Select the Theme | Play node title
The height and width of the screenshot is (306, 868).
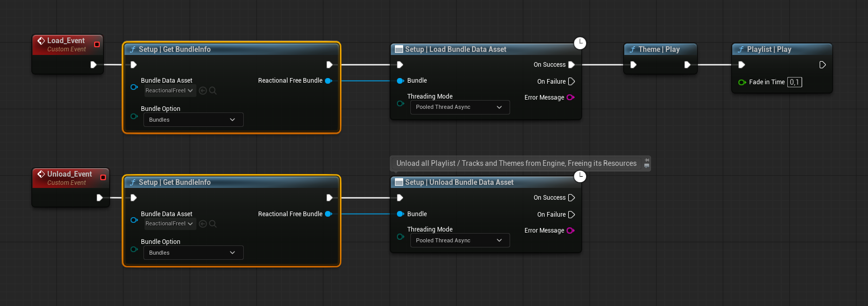pyautogui.click(x=659, y=49)
